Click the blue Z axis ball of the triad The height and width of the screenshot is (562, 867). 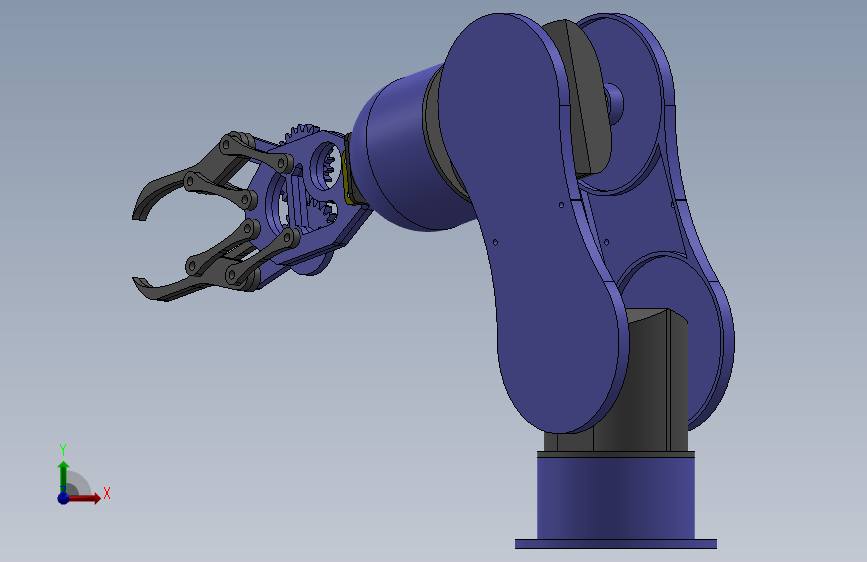(x=64, y=498)
